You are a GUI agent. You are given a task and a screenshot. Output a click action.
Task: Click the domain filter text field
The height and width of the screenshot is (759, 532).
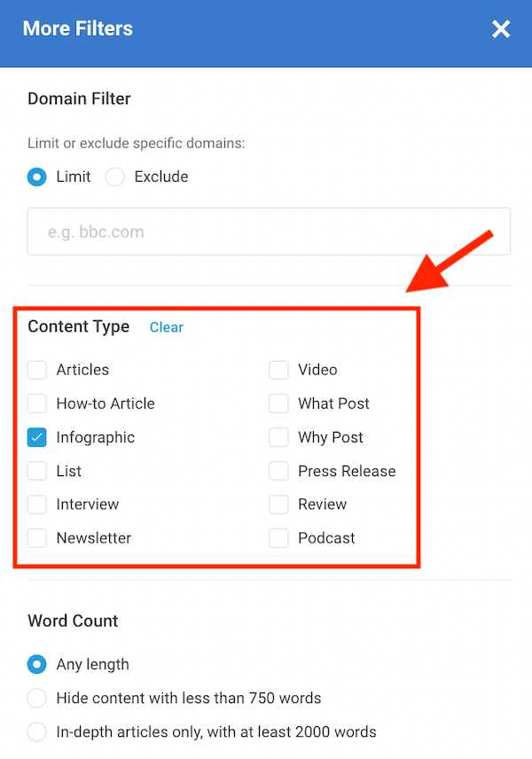tap(269, 232)
